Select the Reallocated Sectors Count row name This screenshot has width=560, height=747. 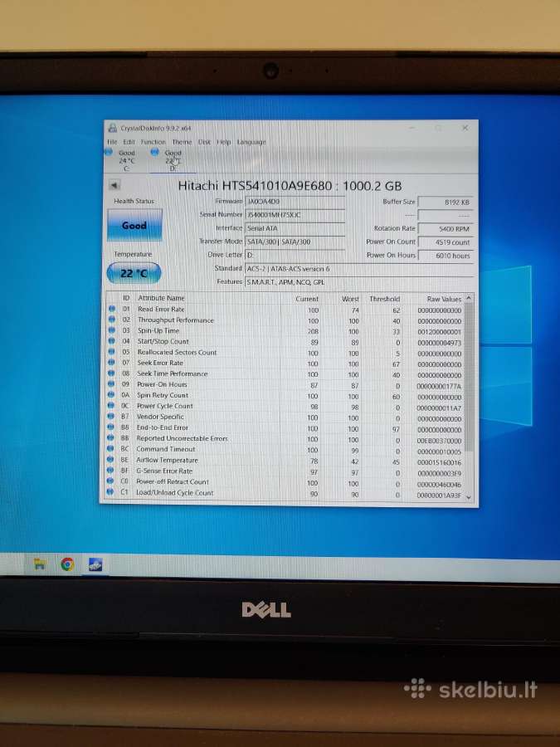coord(178,353)
